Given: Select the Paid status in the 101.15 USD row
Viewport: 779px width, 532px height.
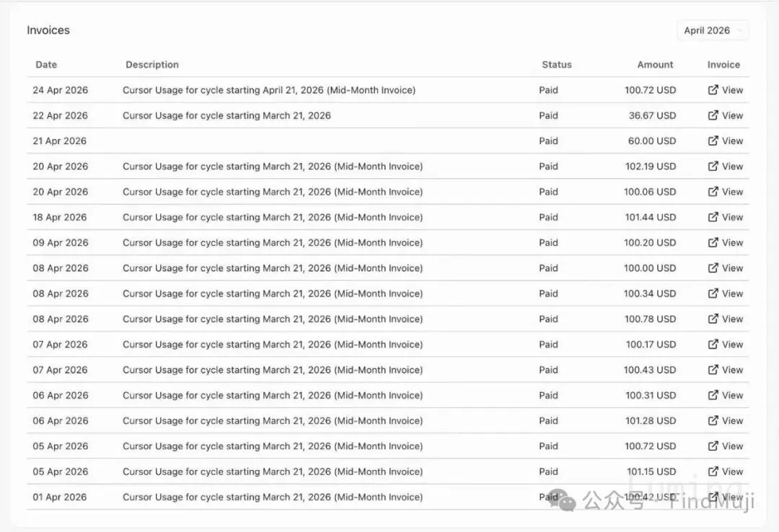Looking at the screenshot, I should coord(548,471).
